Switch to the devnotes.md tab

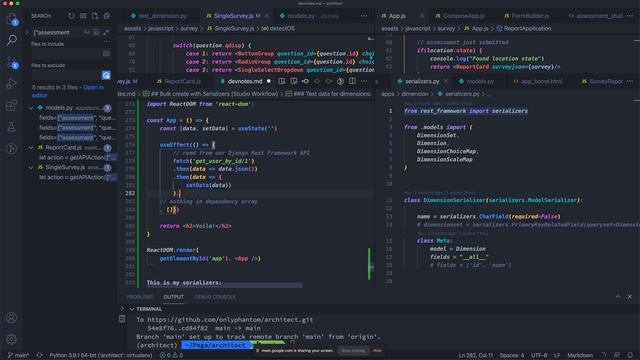point(245,81)
